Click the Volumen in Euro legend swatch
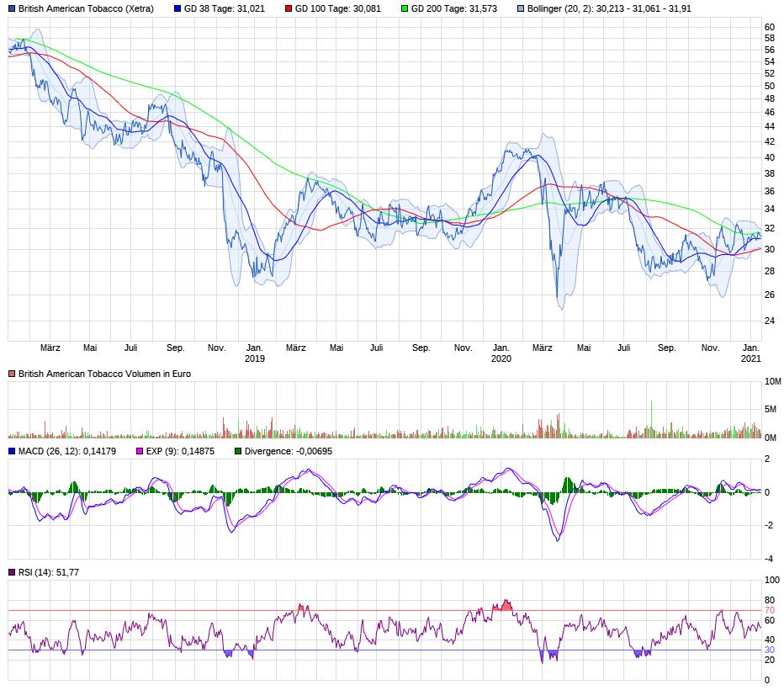The width and height of the screenshot is (784, 690). pyautogui.click(x=12, y=374)
